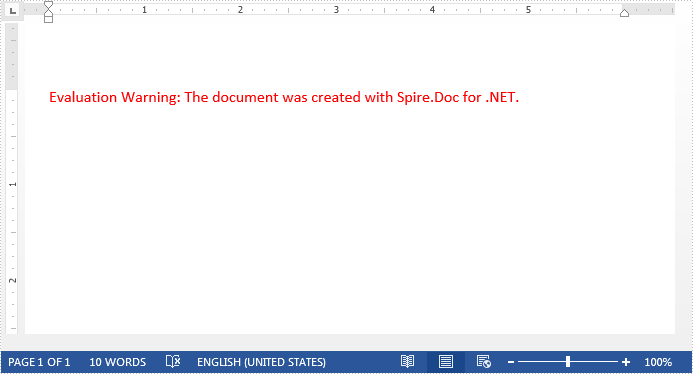Click the tab selector at ruler corner
The height and width of the screenshot is (374, 693).
[x=13, y=11]
